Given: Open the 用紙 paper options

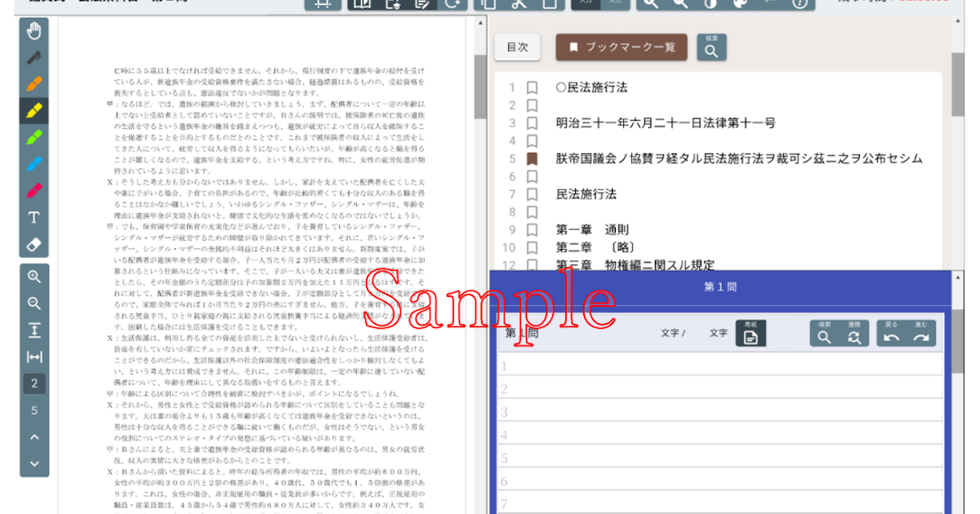Looking at the screenshot, I should (751, 334).
